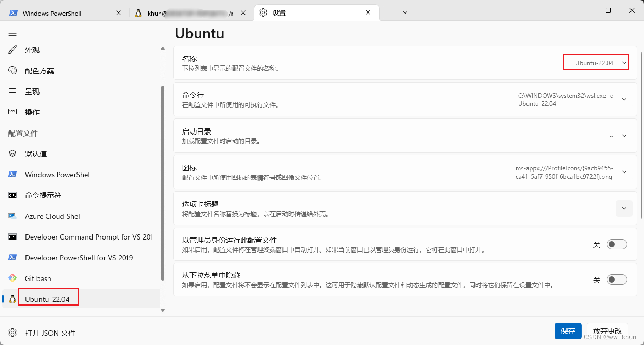Click the 放弃更改 discard changes button
The image size is (644, 345).
607,331
